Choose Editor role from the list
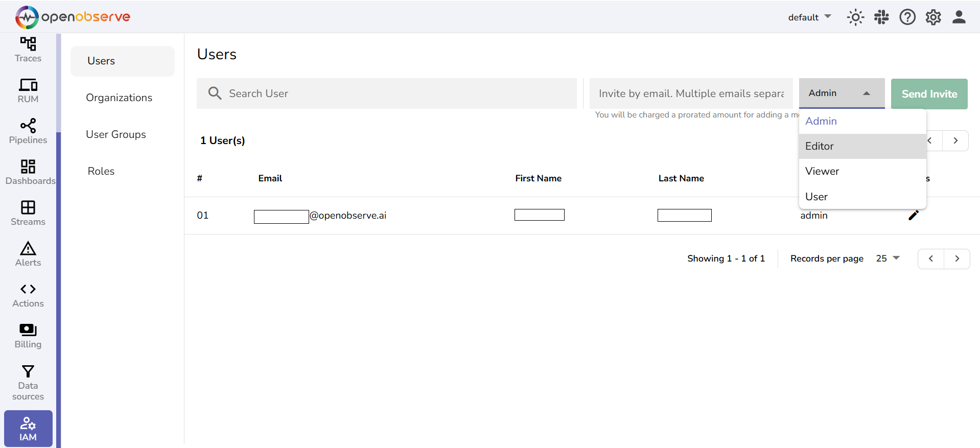The image size is (980, 448). (862, 146)
